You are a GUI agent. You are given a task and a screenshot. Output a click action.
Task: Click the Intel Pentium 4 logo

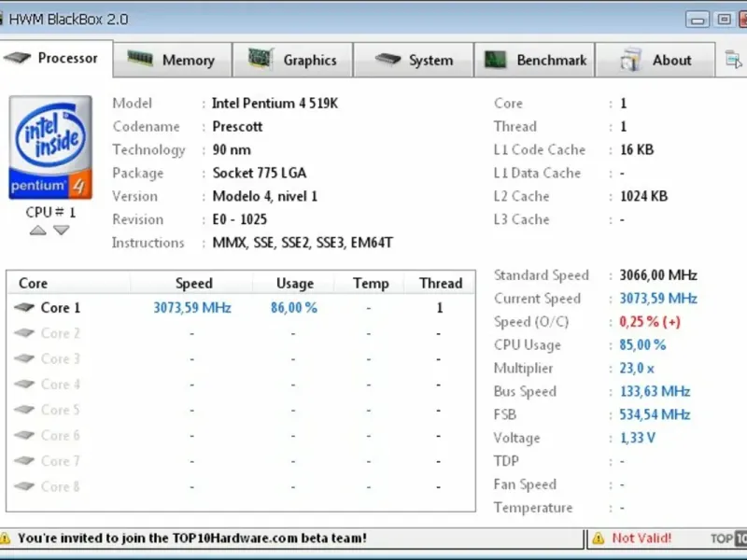(50, 147)
